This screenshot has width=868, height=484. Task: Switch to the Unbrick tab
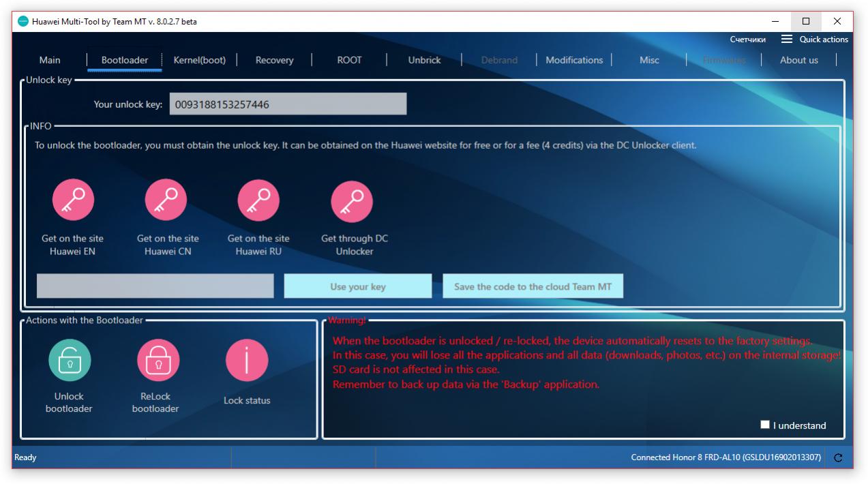425,60
